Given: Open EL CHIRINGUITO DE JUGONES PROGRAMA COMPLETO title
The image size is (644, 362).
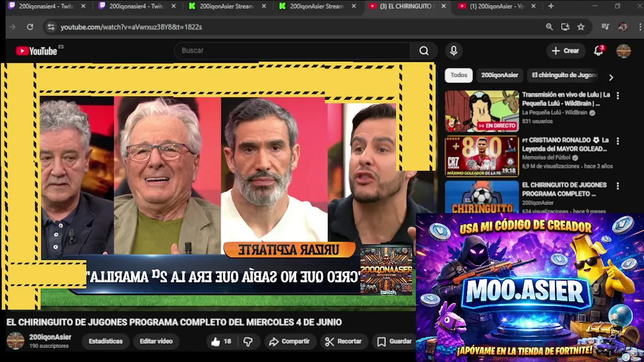Looking at the screenshot, I should (564, 190).
